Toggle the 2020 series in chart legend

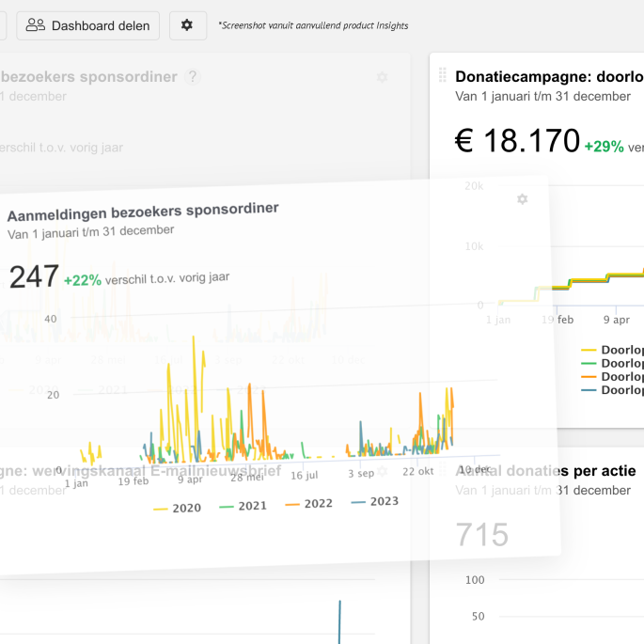click(177, 508)
